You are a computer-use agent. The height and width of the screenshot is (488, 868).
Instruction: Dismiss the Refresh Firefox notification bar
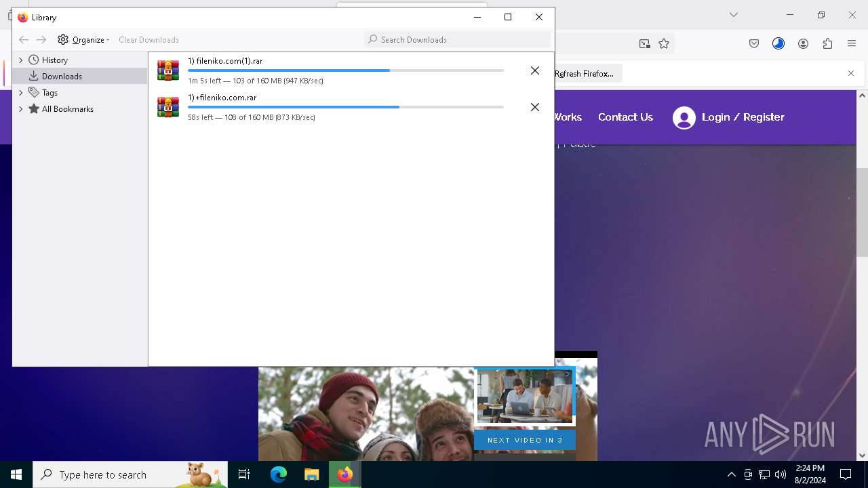(851, 73)
